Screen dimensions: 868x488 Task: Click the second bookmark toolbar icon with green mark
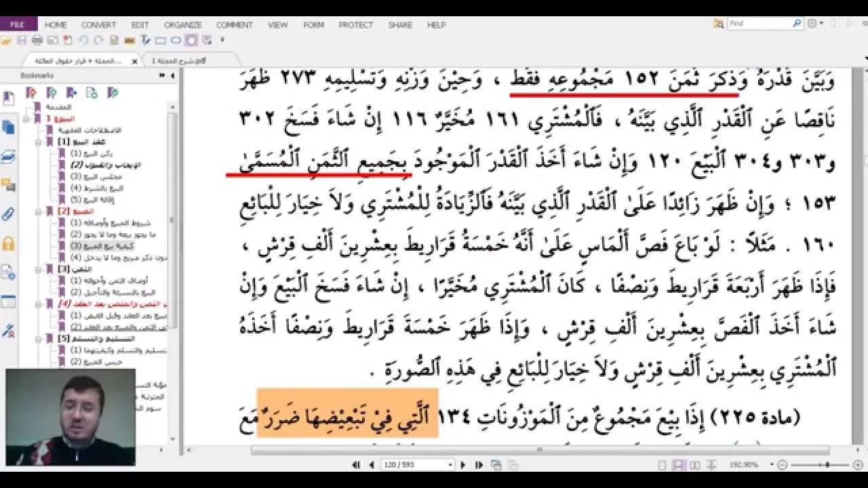coord(52,93)
